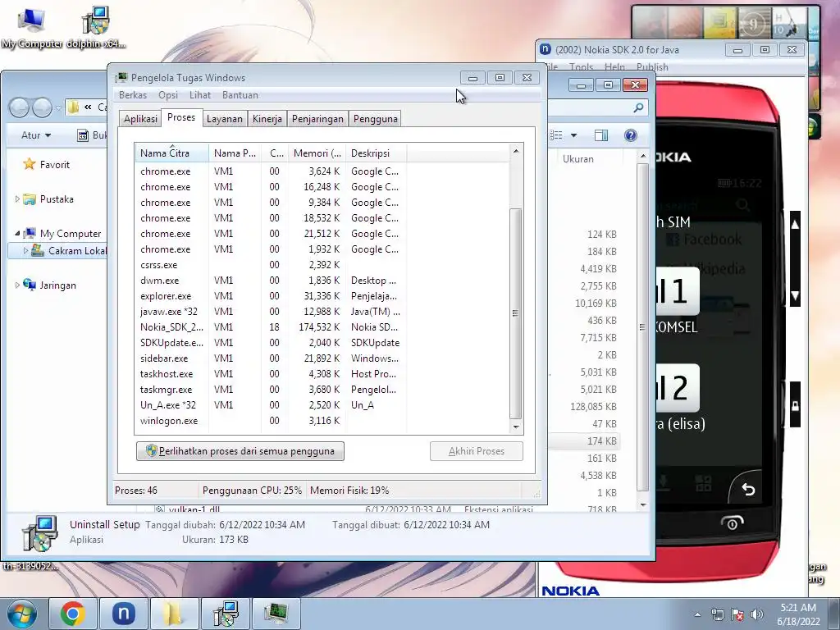Click the emulator volume down arrow
The image size is (840, 630).
(796, 295)
